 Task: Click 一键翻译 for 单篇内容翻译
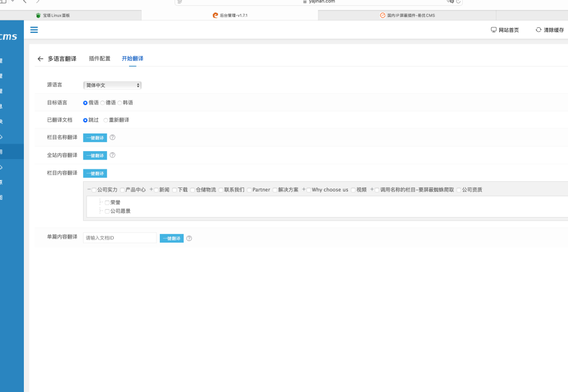tap(172, 238)
